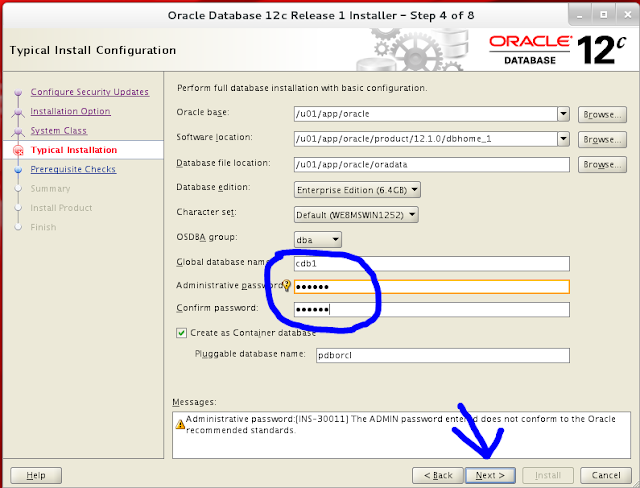Screen dimensions: 640x488
Task: Click the Typical Installation step marker icon
Action: click(18, 151)
